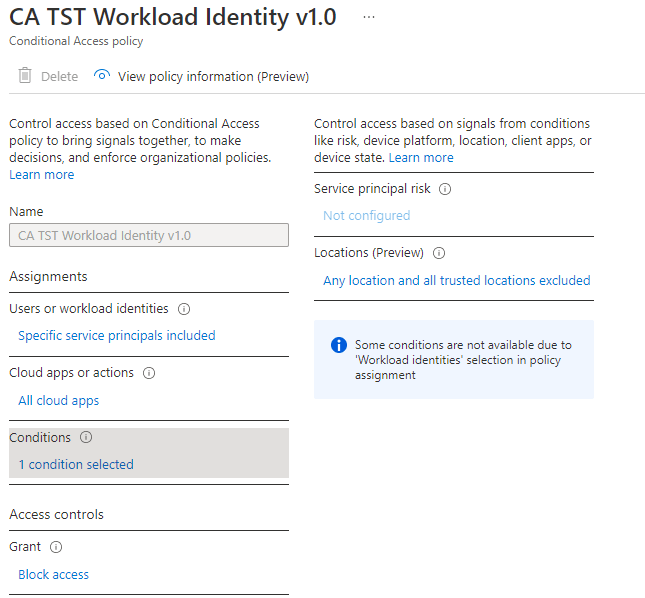Configure Service principal risk Not configured
Viewport: 645px width, 598px height.
[366, 216]
